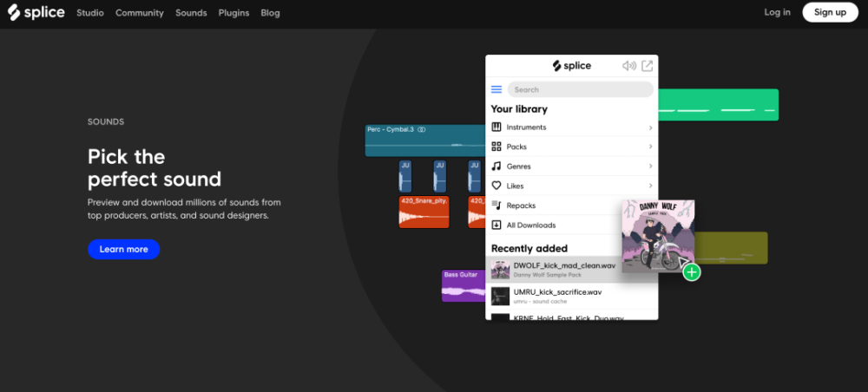Click the Log in link

click(x=777, y=12)
